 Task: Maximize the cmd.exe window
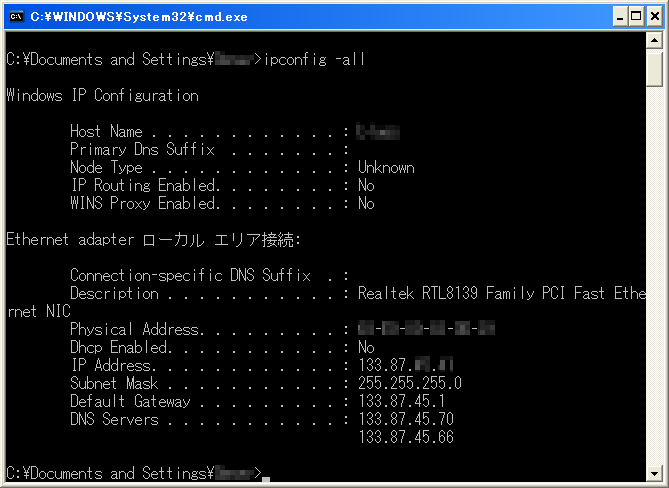[x=636, y=17]
